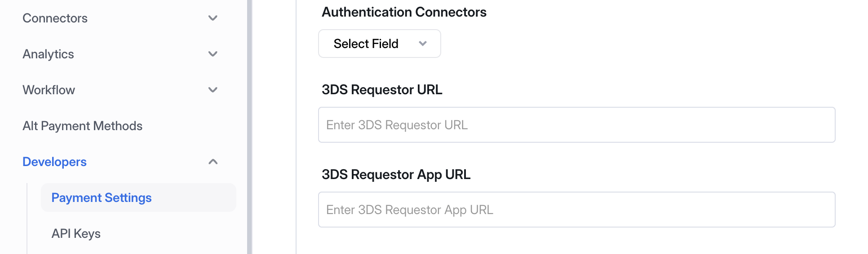The height and width of the screenshot is (254, 868).
Task: Expand the Connectors chevron arrow
Action: [x=213, y=18]
